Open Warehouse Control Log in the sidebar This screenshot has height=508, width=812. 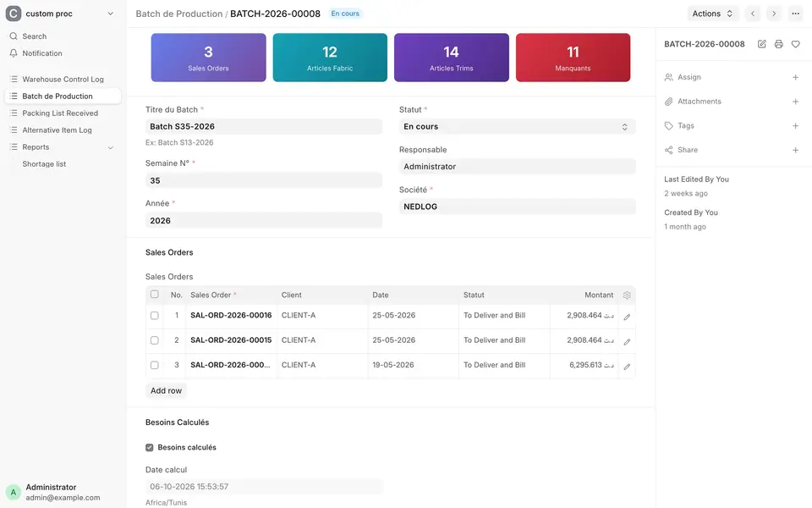click(x=63, y=80)
